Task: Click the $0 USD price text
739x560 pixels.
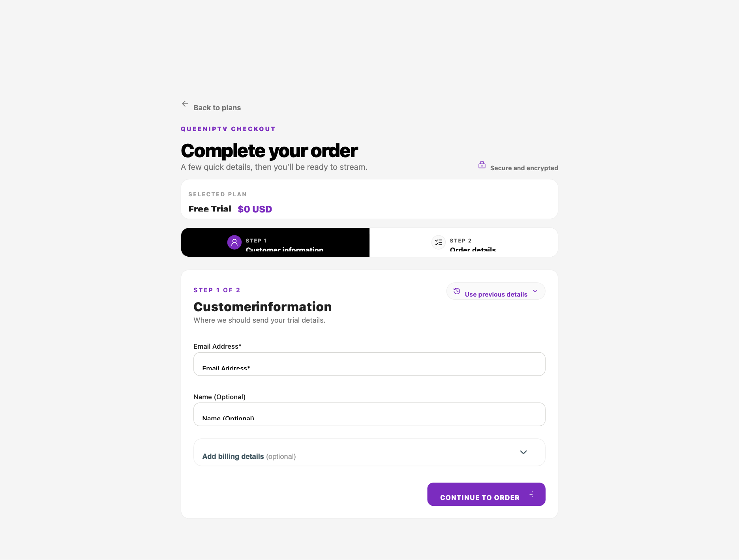Action: 255,209
